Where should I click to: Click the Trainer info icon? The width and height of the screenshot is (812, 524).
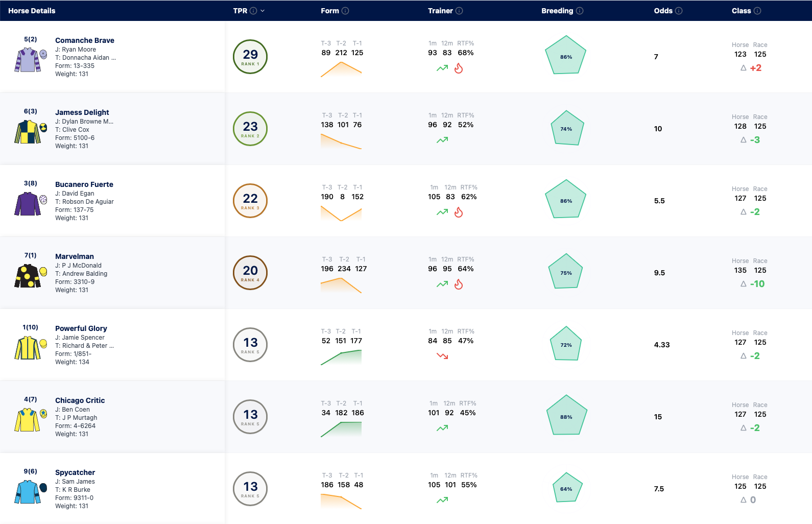[459, 11]
